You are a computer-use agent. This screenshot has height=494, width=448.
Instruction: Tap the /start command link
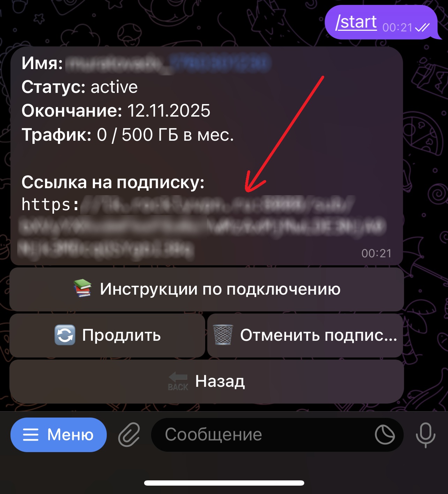tap(356, 22)
